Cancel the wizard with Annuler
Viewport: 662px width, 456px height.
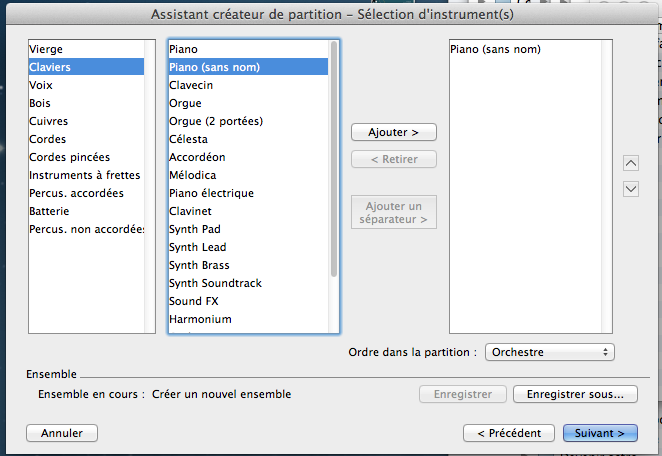(x=62, y=433)
